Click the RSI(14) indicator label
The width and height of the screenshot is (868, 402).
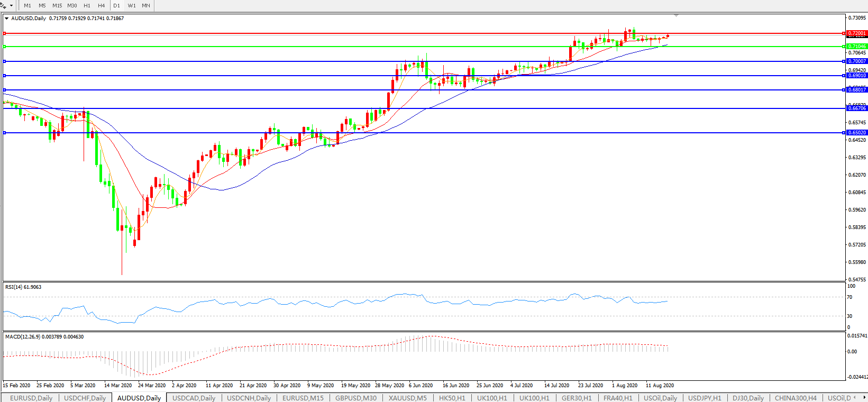[23, 287]
